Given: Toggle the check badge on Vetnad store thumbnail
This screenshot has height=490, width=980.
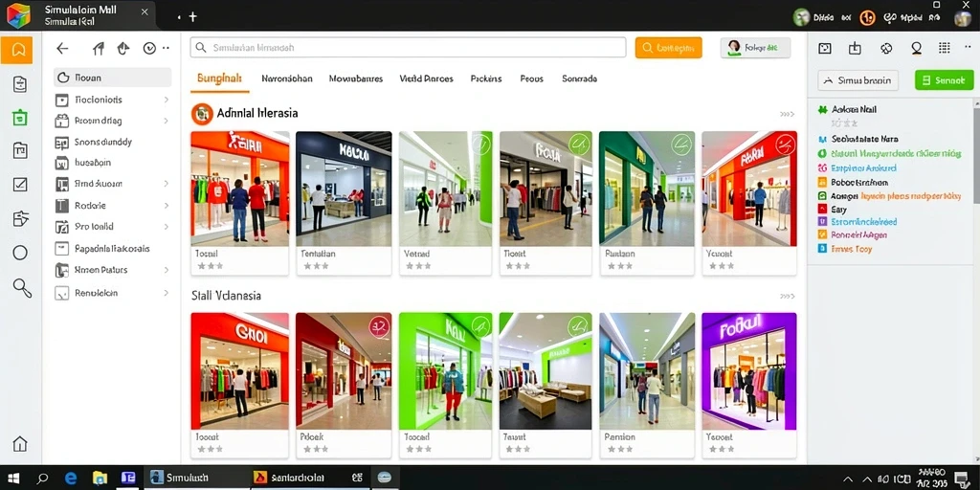Looking at the screenshot, I should [480, 145].
